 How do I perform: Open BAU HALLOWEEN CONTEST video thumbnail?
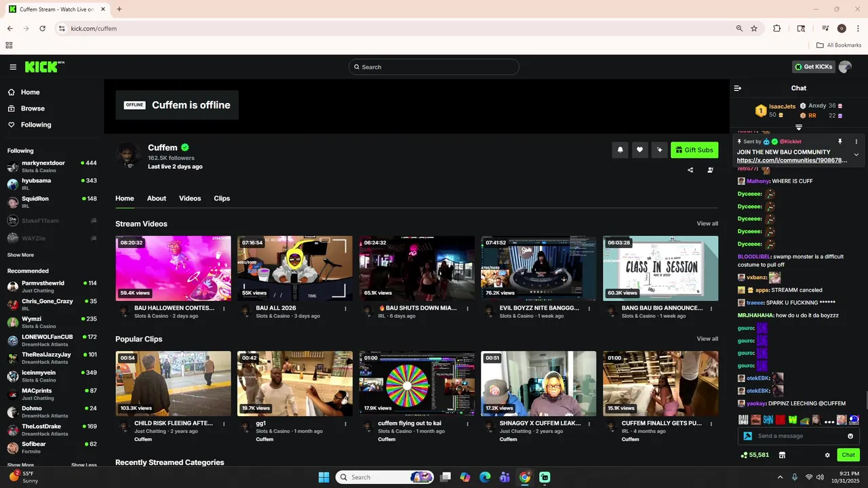173,268
